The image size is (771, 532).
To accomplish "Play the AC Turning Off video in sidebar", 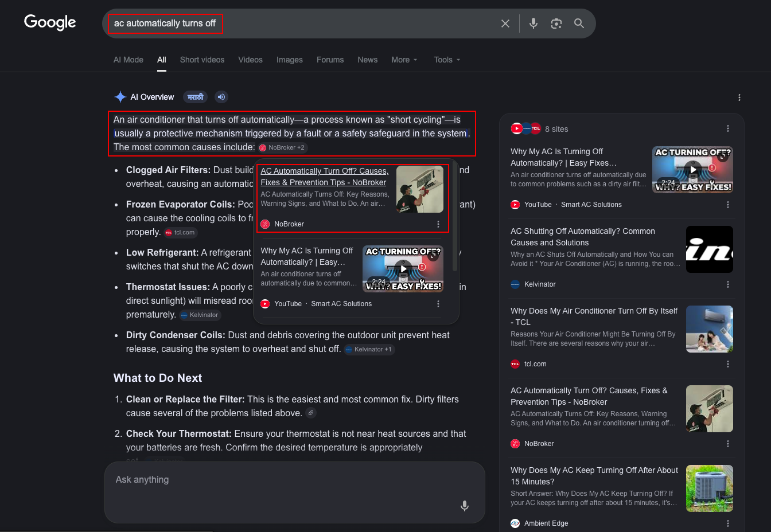I will [x=693, y=170].
